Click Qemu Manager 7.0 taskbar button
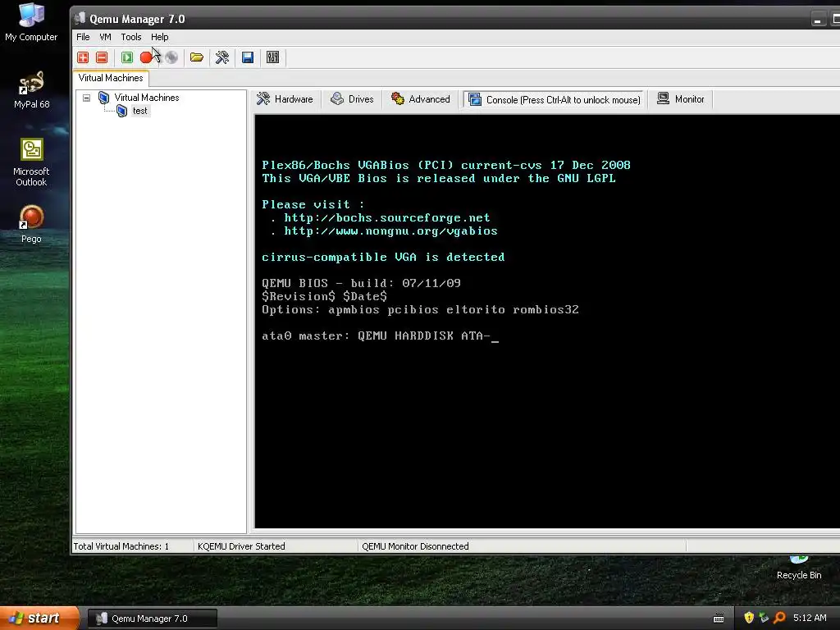The width and height of the screenshot is (840, 630). tap(152, 619)
